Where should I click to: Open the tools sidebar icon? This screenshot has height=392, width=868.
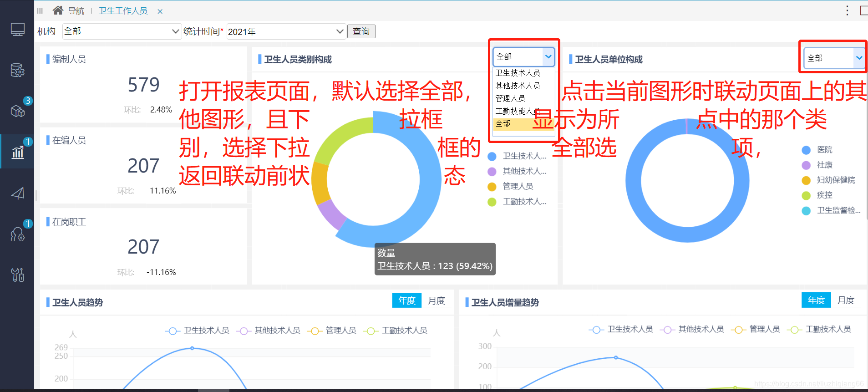click(x=18, y=275)
